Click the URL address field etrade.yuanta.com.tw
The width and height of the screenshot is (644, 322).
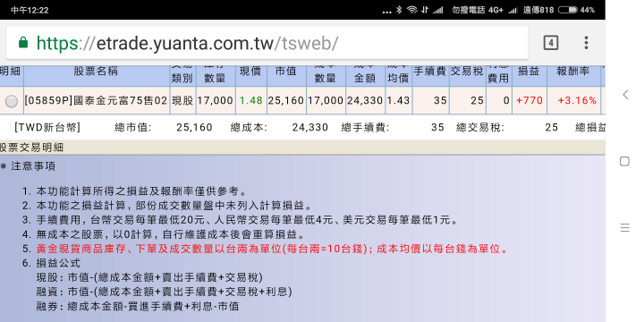pos(267,43)
